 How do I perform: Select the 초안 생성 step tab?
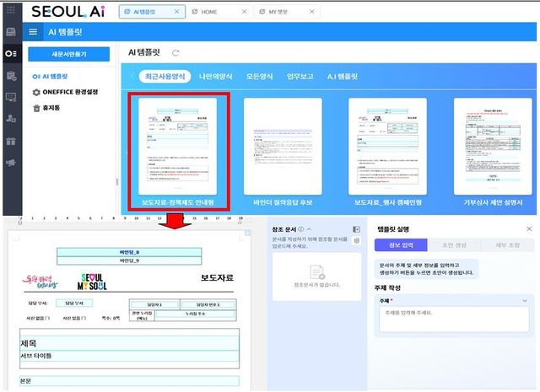pyautogui.click(x=454, y=245)
